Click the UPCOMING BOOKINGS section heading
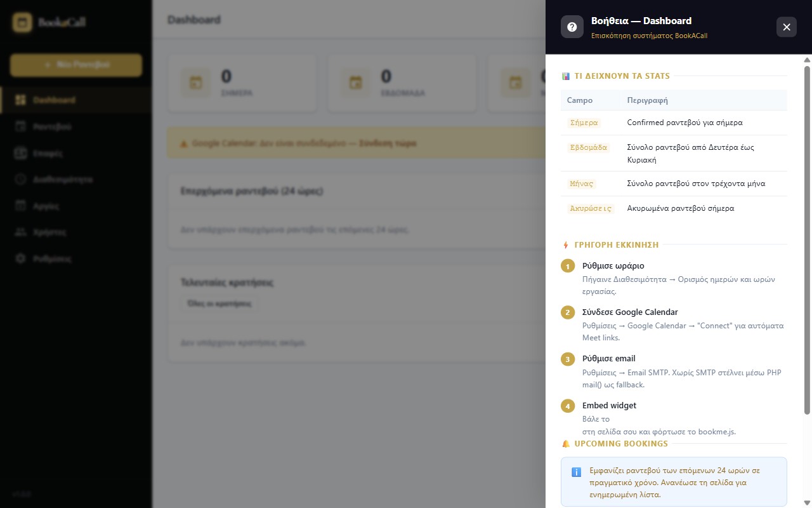 pos(621,444)
